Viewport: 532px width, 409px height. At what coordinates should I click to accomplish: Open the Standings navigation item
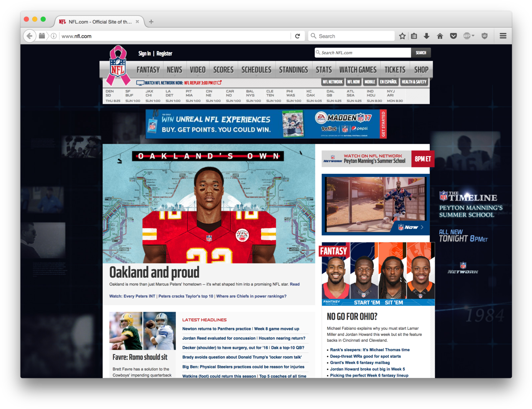pyautogui.click(x=294, y=70)
